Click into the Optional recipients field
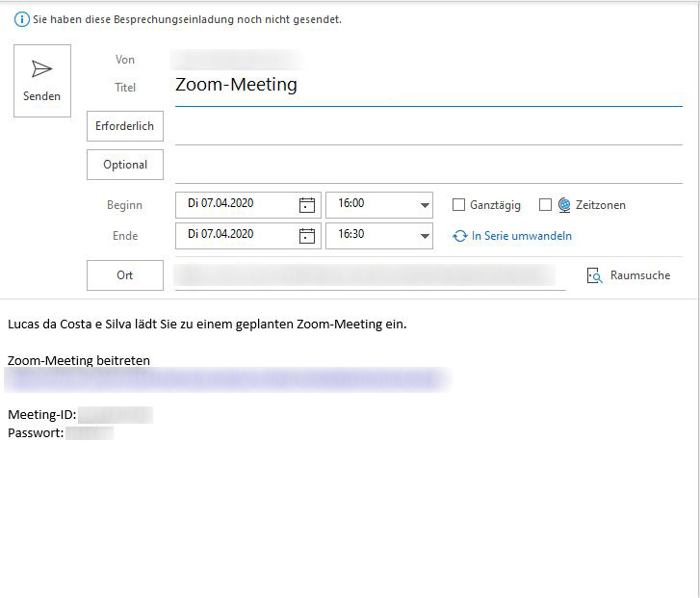 (x=428, y=168)
